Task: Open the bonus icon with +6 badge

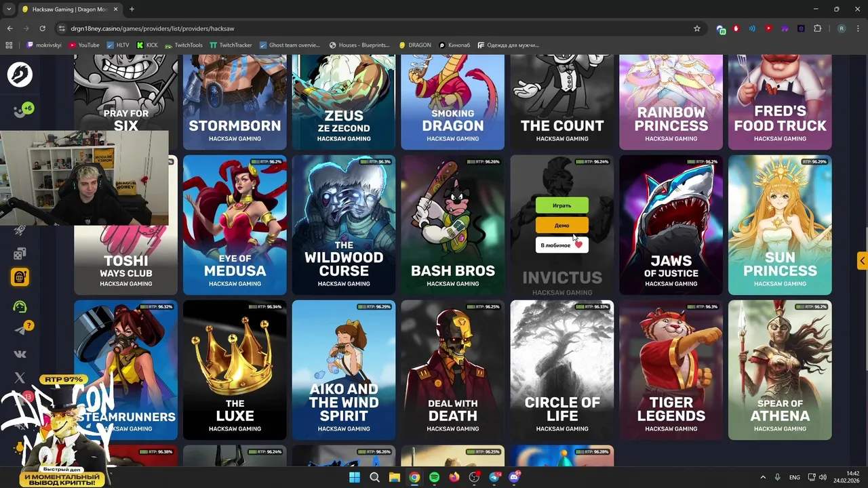Action: (x=22, y=110)
